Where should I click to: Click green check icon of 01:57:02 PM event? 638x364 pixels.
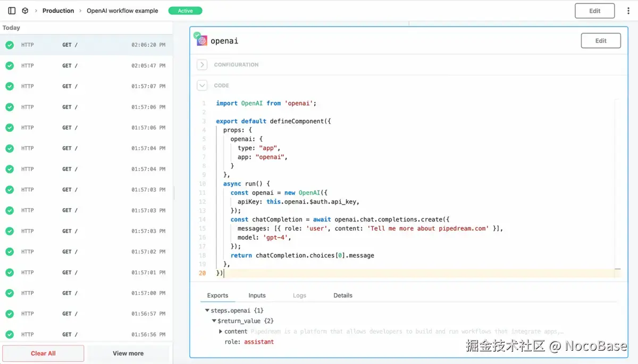click(x=10, y=252)
